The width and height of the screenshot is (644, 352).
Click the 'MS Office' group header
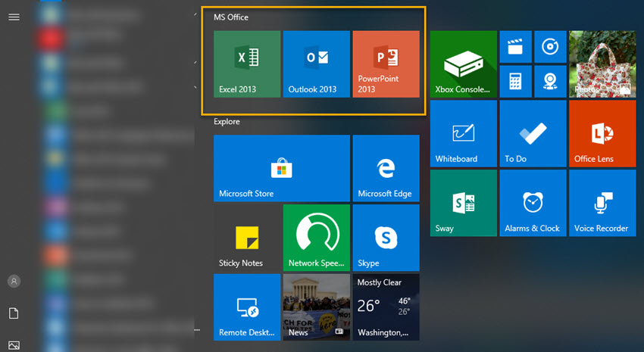click(231, 17)
